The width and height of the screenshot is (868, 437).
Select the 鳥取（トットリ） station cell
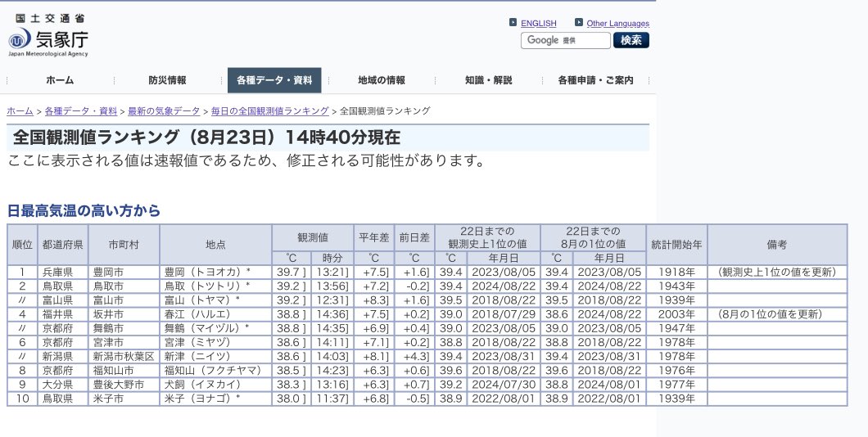[215, 286]
